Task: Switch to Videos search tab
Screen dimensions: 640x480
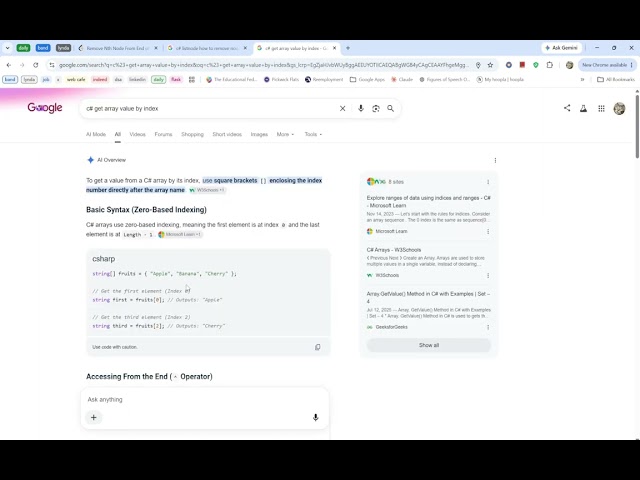Action: pos(138,134)
